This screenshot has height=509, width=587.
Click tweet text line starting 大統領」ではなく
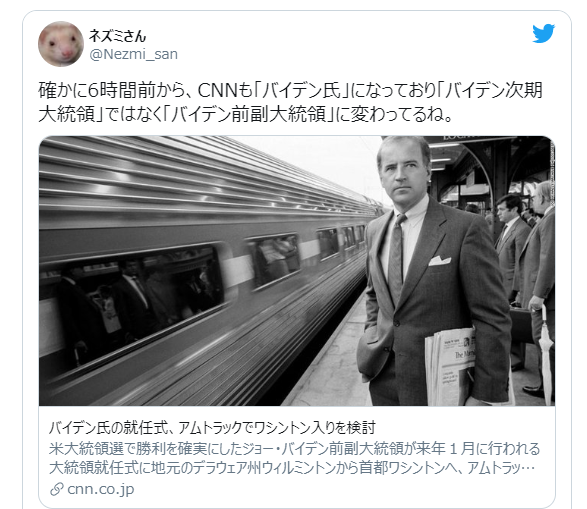click(x=246, y=114)
